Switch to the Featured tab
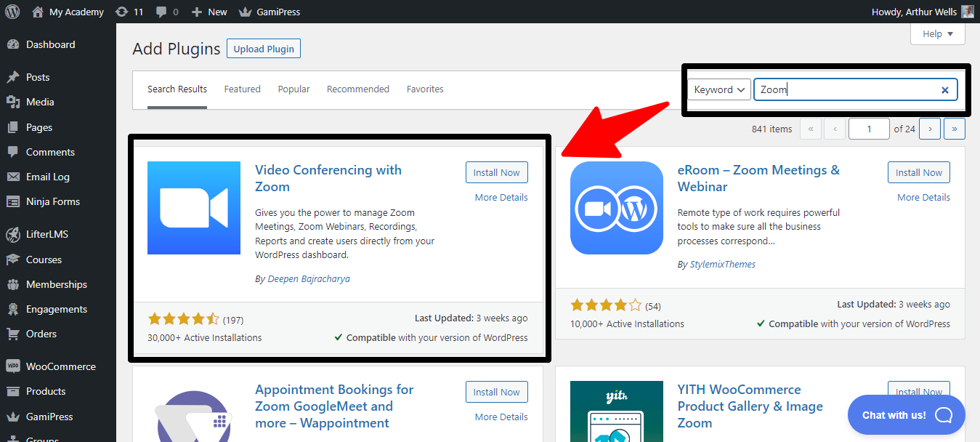 pos(242,89)
